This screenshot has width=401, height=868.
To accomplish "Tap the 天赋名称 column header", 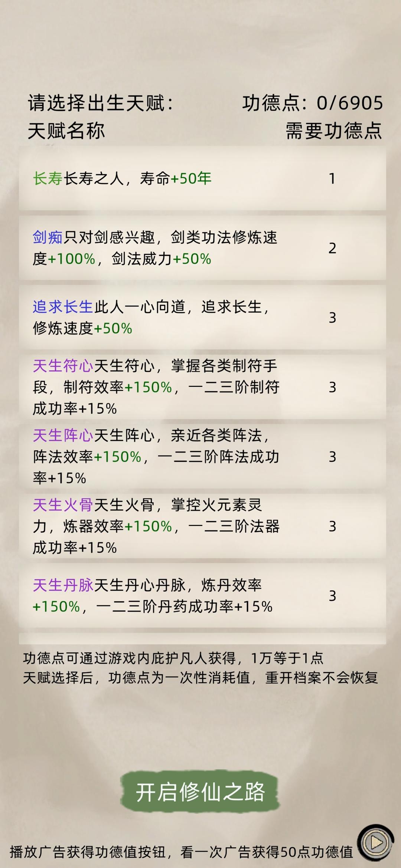I will [66, 131].
